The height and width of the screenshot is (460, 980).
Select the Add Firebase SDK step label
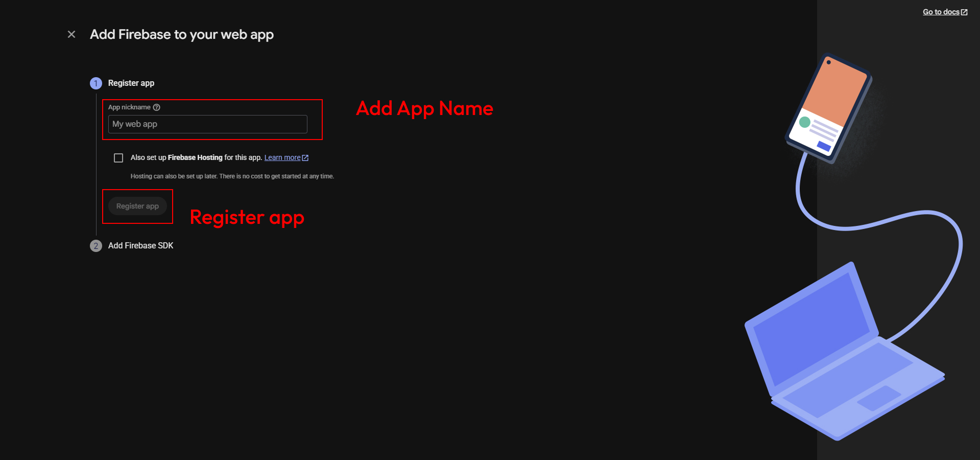coord(140,246)
